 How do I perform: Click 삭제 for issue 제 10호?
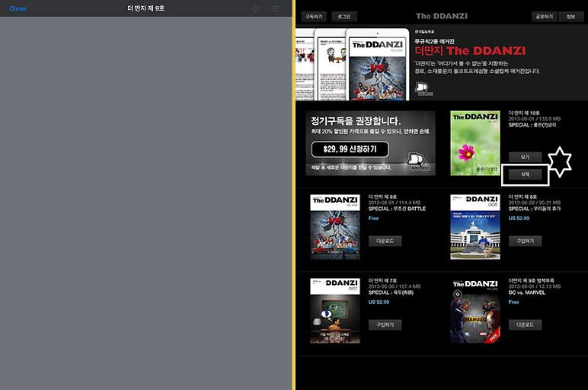[x=525, y=174]
